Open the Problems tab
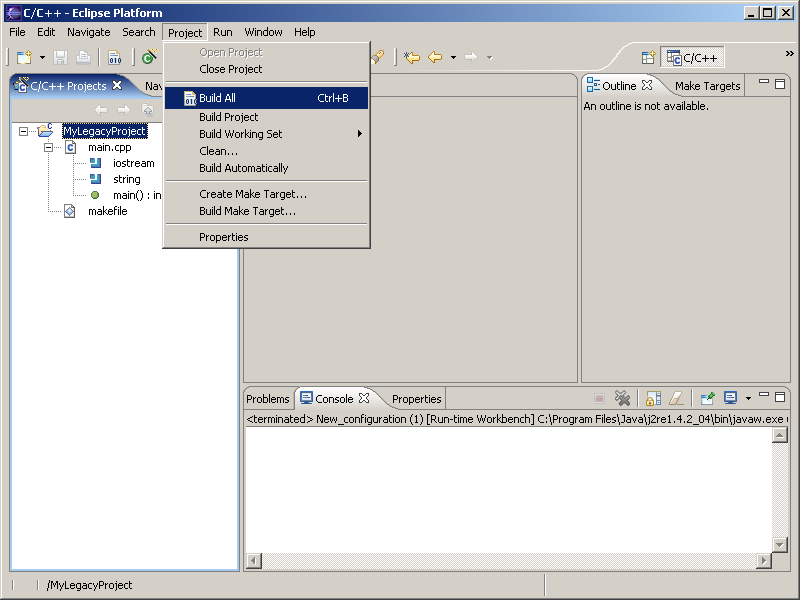800x600 pixels. [268, 399]
